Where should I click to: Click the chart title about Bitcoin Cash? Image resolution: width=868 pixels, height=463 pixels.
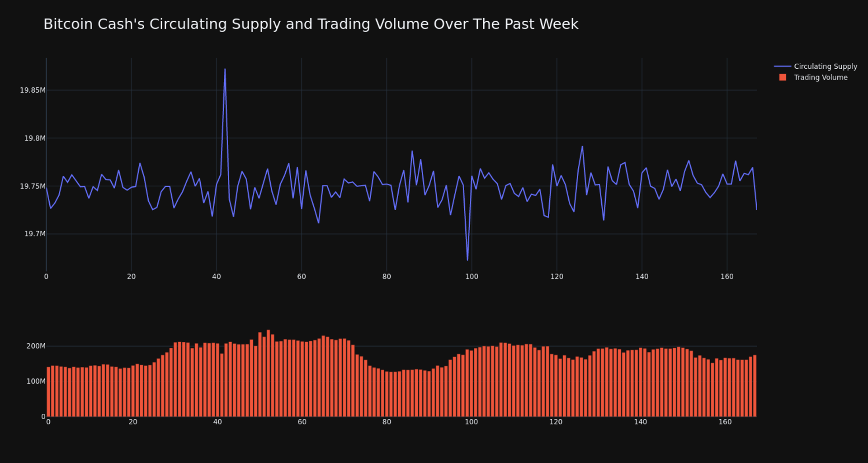click(x=311, y=24)
